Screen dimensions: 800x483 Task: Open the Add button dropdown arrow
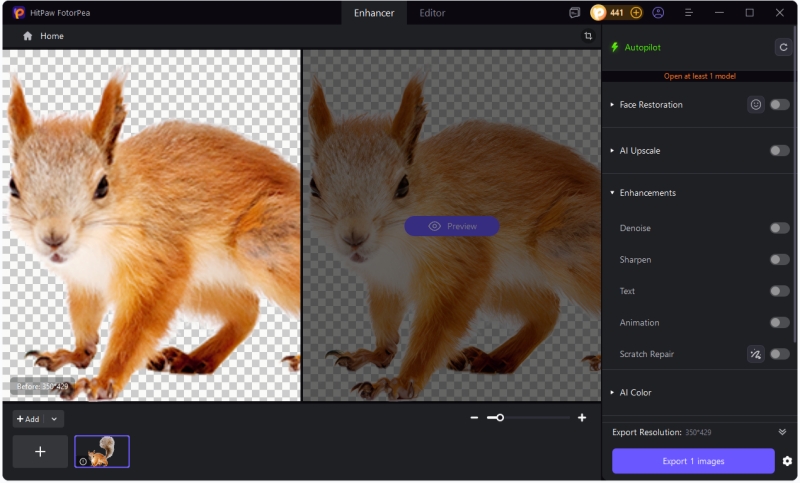[x=54, y=419]
